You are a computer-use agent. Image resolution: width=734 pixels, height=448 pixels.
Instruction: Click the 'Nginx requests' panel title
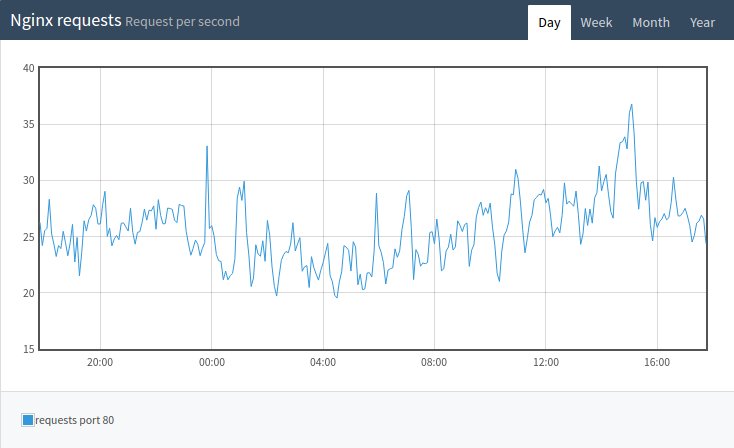(66, 21)
